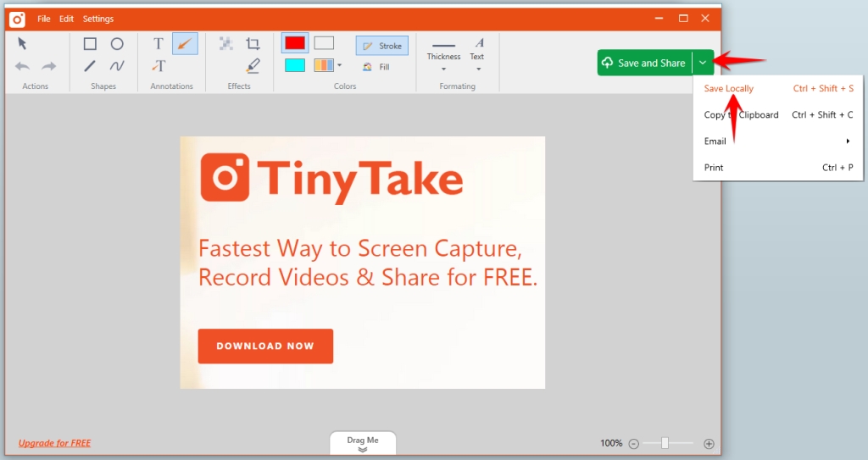Select the rectangle shape tool

pyautogui.click(x=90, y=44)
